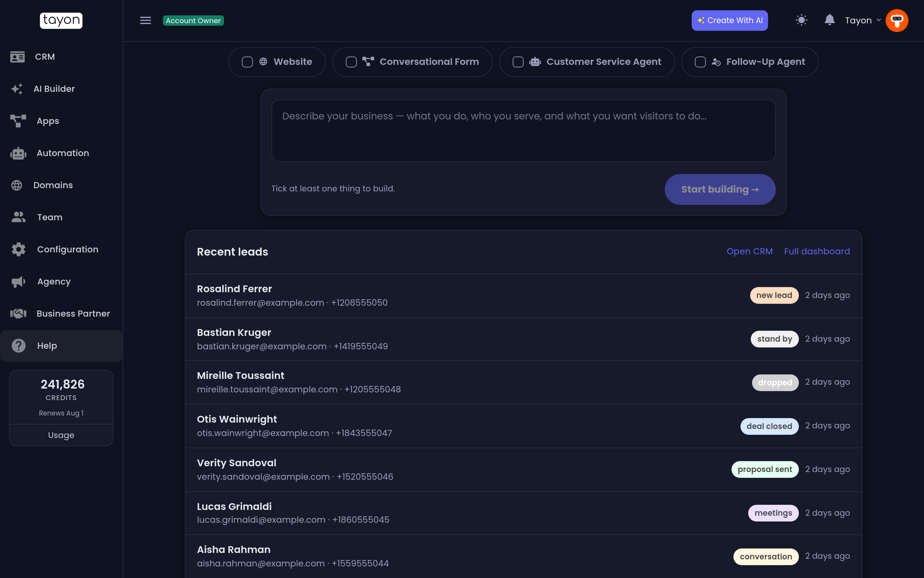This screenshot has width=924, height=578.
Task: Tick the Follow-Up Agent checkbox
Action: (x=700, y=62)
